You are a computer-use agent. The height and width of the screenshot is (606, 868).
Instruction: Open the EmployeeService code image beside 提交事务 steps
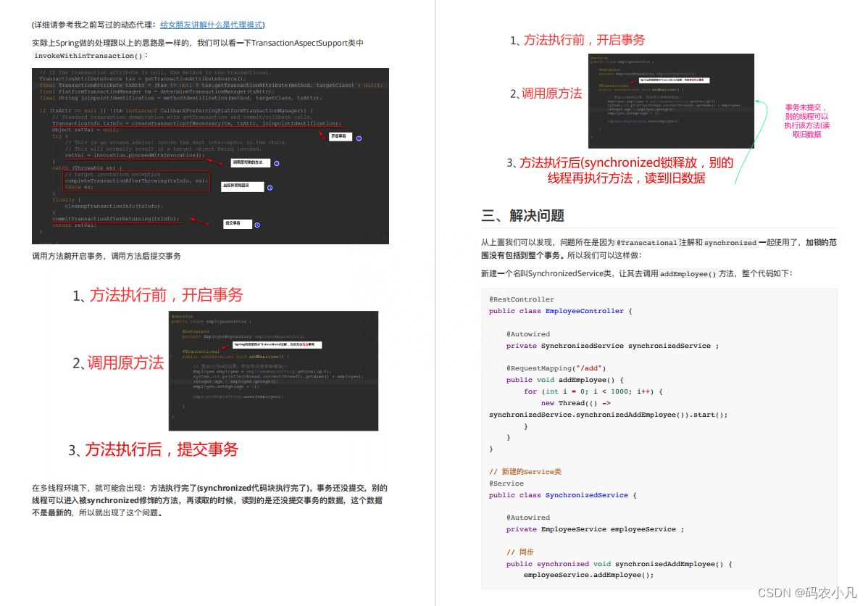[273, 370]
